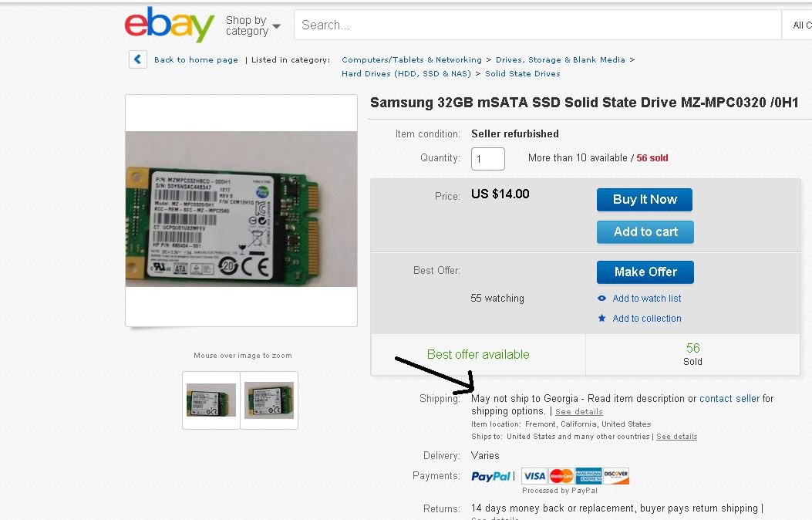
Task: Open the Solid State Drives category link
Action: click(523, 74)
